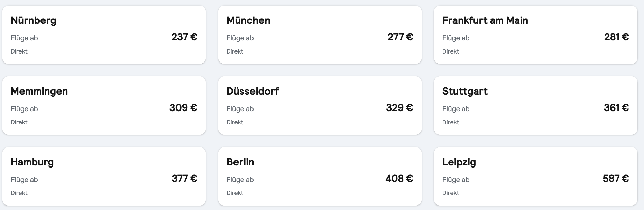Choose the Leipzig destination card
Image resolution: width=644 pixels, height=210 pixels.
[x=536, y=176]
